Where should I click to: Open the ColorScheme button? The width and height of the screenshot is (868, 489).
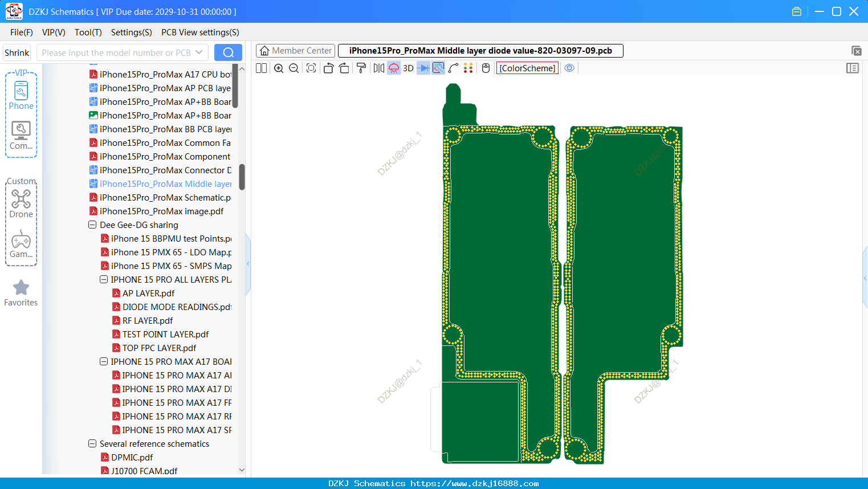point(527,68)
